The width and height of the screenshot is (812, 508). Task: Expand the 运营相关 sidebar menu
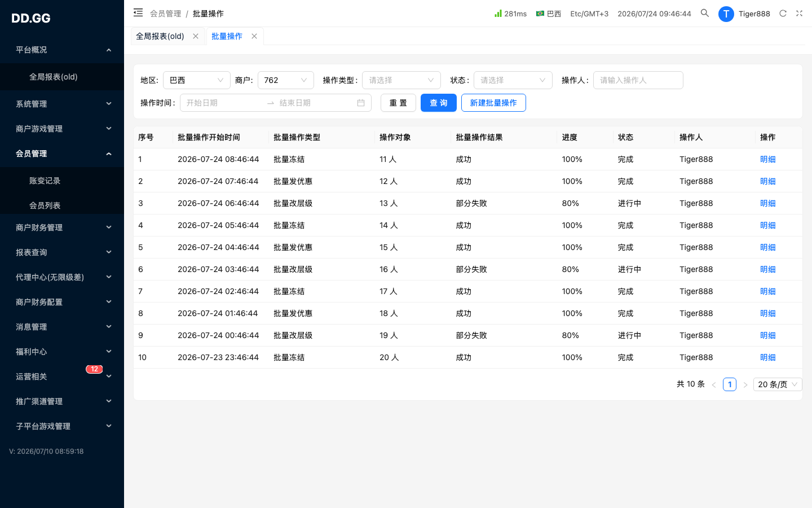point(62,376)
